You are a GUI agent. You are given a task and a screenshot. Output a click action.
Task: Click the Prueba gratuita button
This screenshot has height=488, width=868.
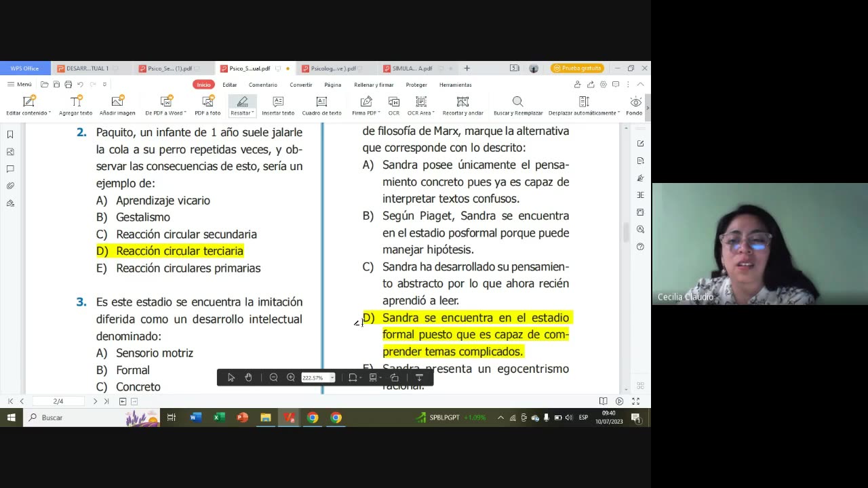(x=577, y=68)
